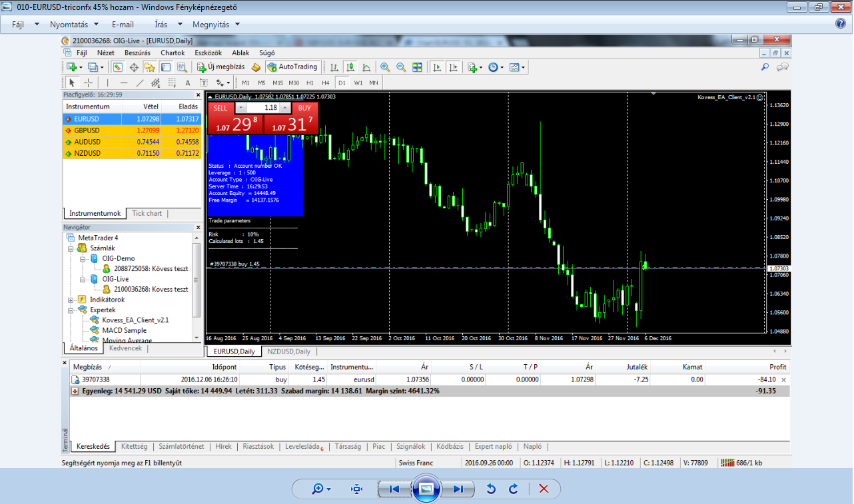Click the red SELL button on chart

coord(220,108)
